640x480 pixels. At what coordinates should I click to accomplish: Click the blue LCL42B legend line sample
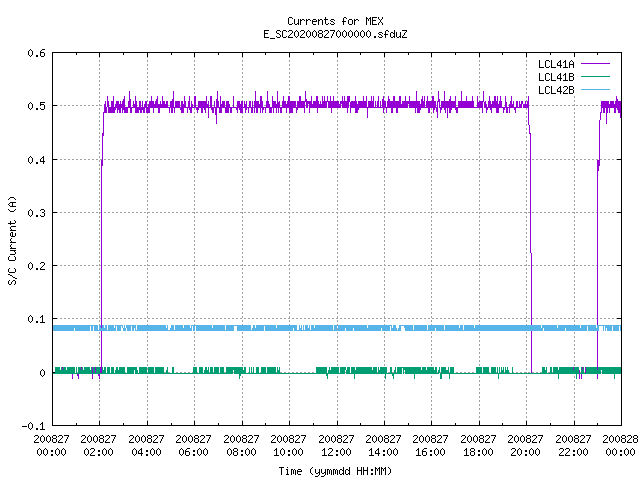[x=595, y=89]
